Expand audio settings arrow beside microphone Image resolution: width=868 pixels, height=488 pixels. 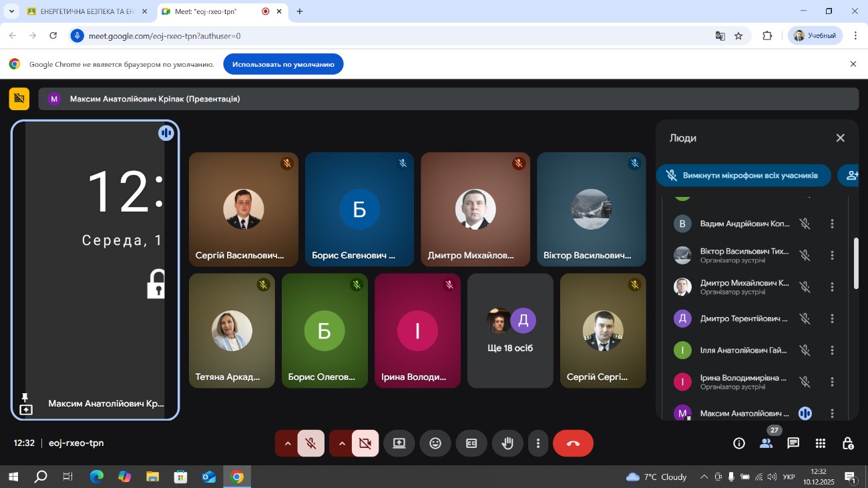click(x=288, y=443)
